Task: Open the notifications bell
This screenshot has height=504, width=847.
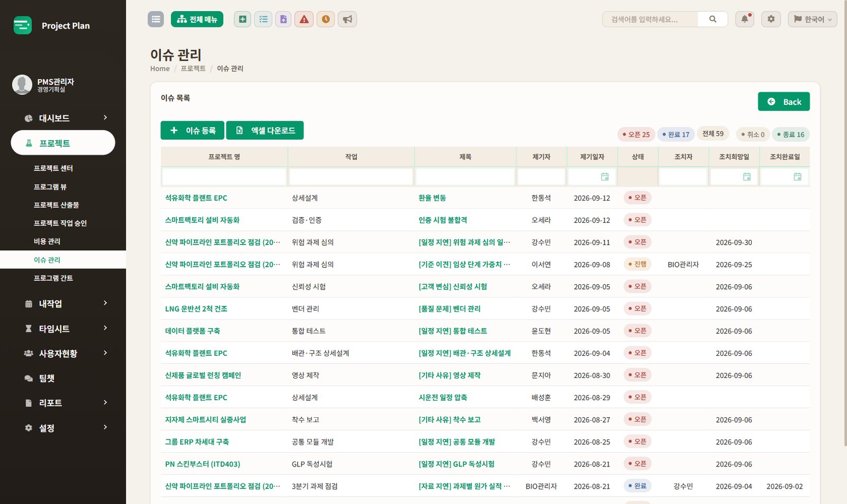Action: point(744,19)
